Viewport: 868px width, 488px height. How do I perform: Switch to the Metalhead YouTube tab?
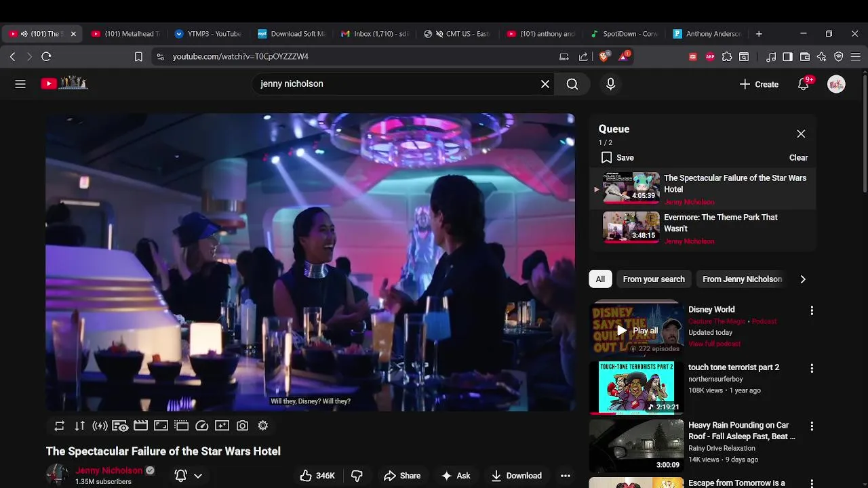coord(125,34)
